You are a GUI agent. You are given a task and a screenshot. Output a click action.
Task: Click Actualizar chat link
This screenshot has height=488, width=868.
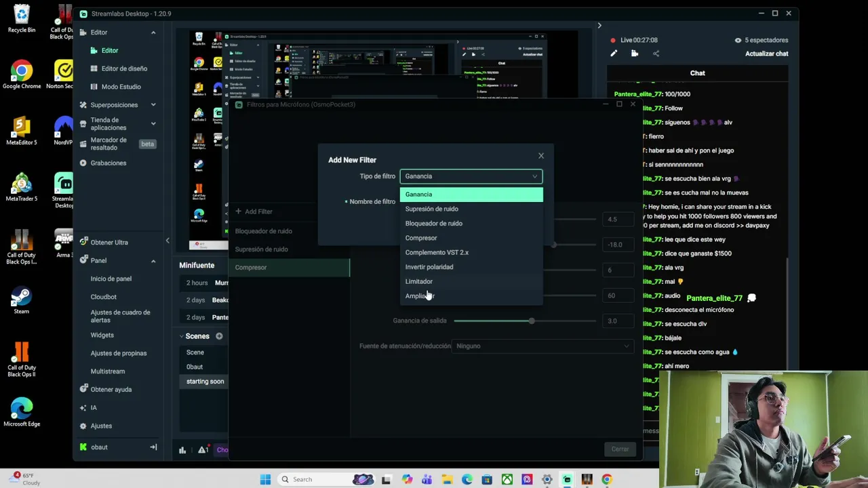click(x=766, y=54)
